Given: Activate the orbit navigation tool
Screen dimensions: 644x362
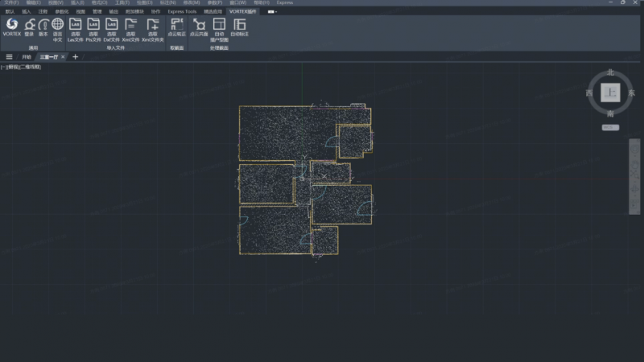Looking at the screenshot, I should click(634, 188).
